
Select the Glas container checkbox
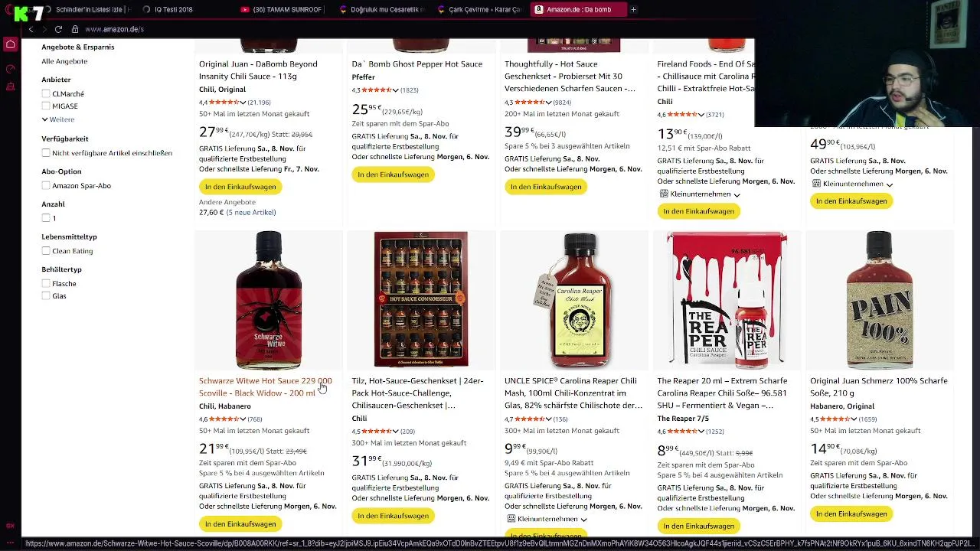click(46, 296)
